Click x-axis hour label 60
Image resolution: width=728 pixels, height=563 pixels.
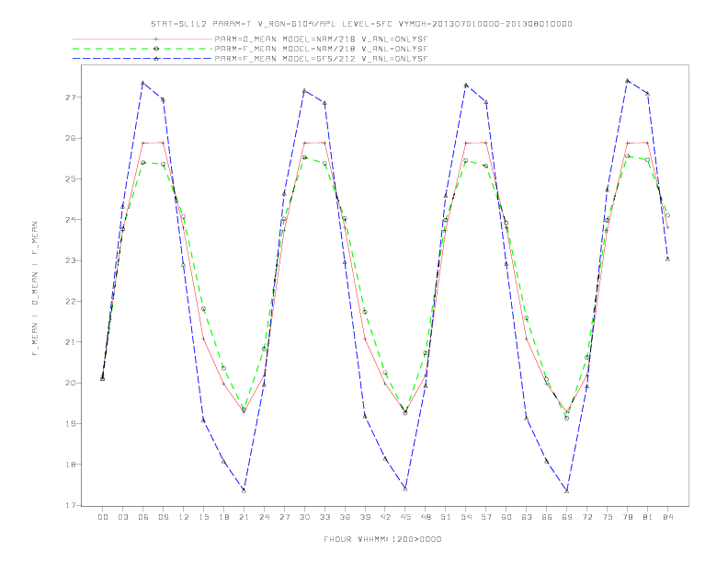click(506, 517)
